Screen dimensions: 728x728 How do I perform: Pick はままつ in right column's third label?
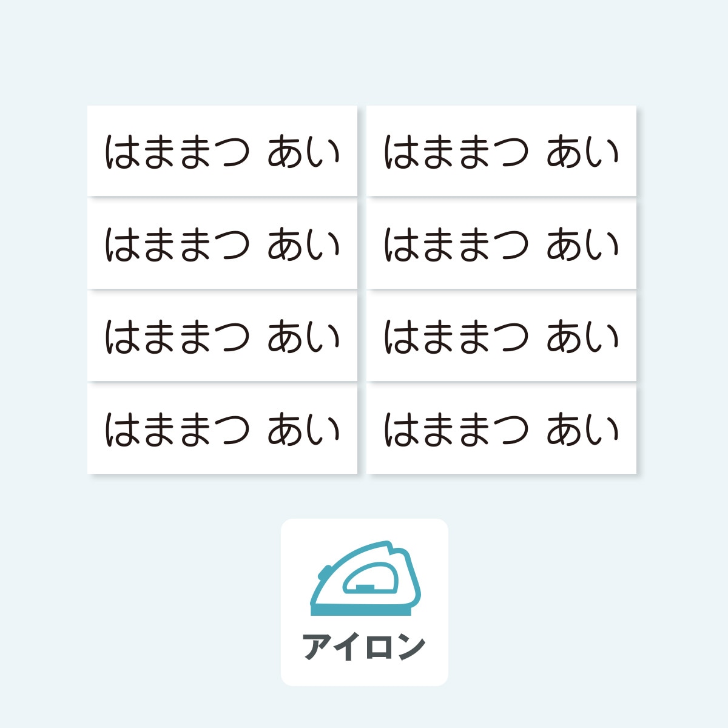tap(456, 337)
